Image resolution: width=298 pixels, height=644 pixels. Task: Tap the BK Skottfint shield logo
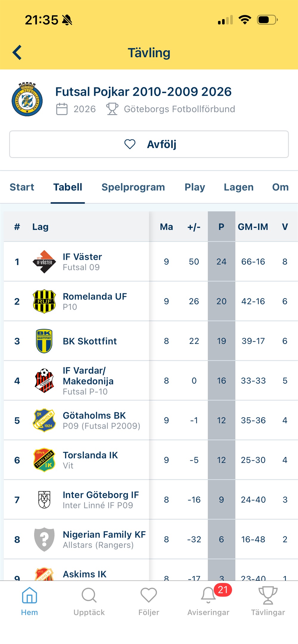coord(44,341)
